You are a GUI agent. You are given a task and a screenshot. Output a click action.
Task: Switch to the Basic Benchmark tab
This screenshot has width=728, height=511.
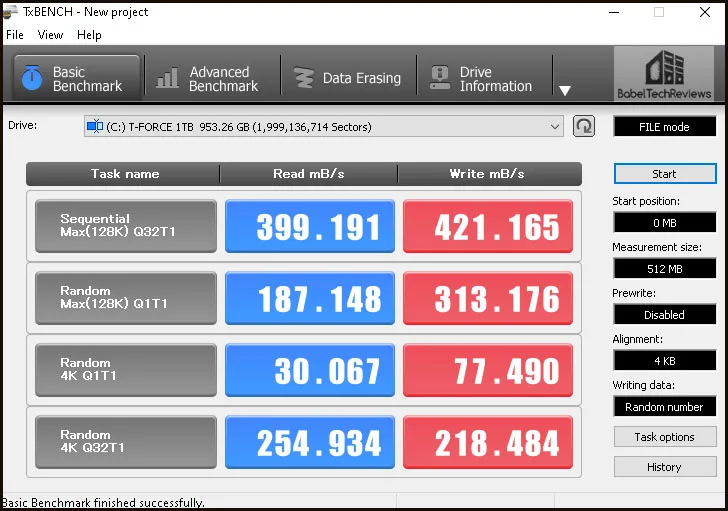pyautogui.click(x=77, y=78)
